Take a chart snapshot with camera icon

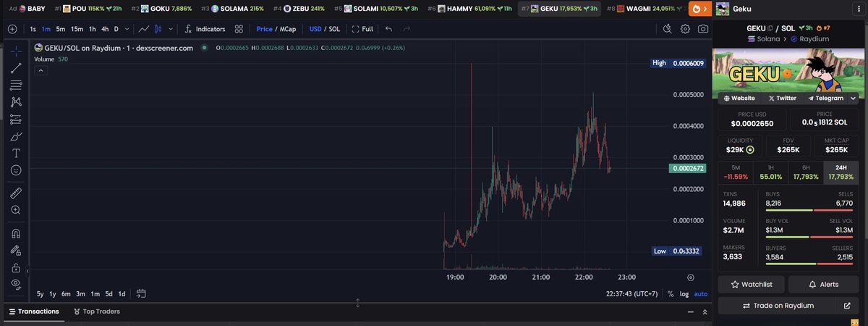[x=702, y=29]
